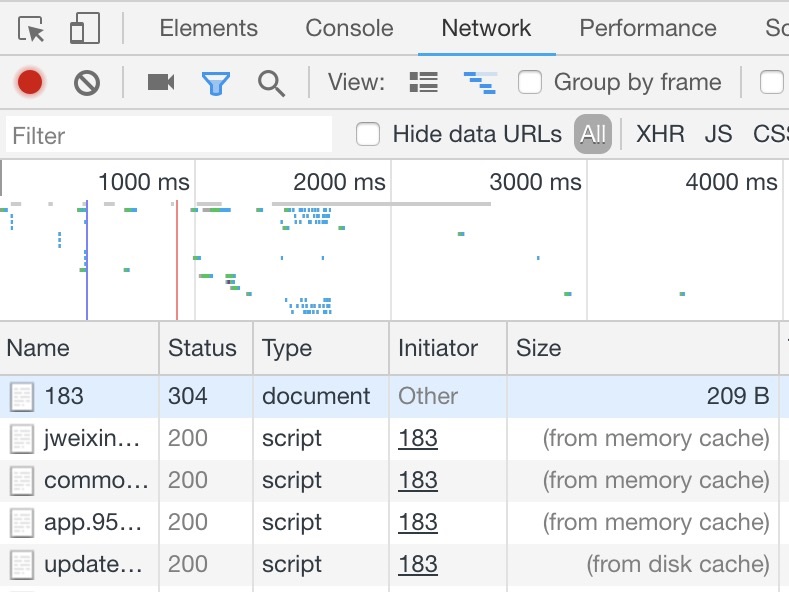Toggle the waterfall overview icon

pyautogui.click(x=480, y=82)
